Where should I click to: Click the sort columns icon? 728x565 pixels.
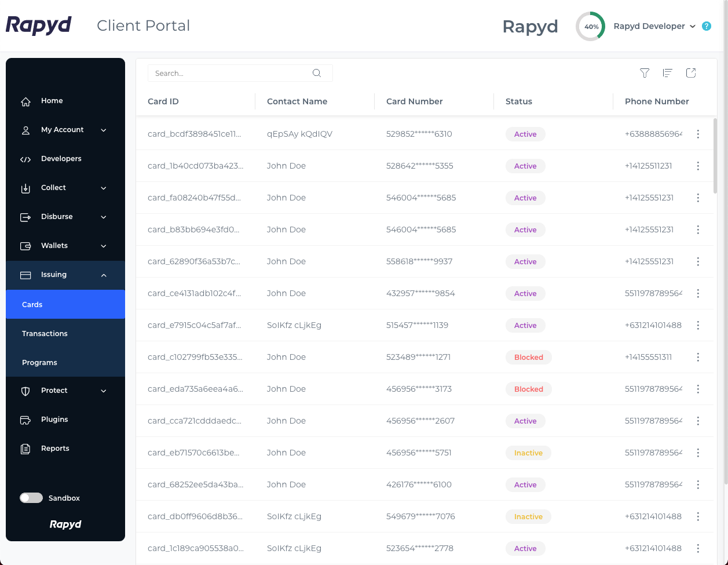(x=668, y=73)
